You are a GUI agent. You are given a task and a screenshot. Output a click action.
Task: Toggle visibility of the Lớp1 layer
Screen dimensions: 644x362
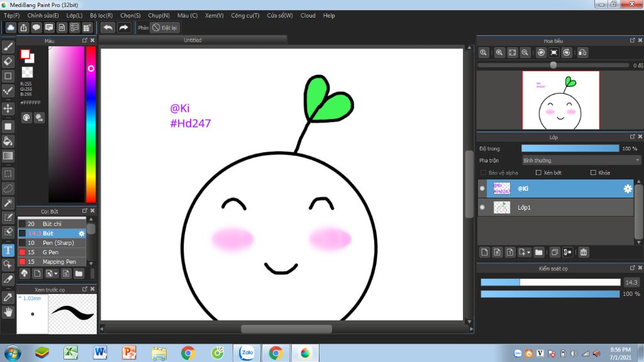click(x=482, y=207)
